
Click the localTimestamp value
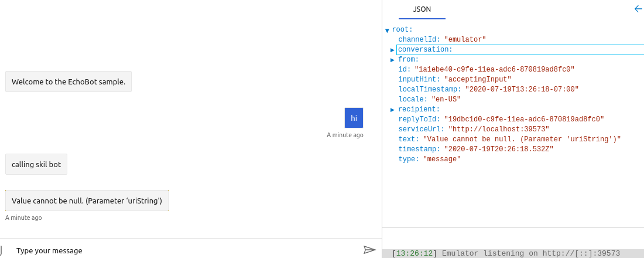tap(522, 89)
